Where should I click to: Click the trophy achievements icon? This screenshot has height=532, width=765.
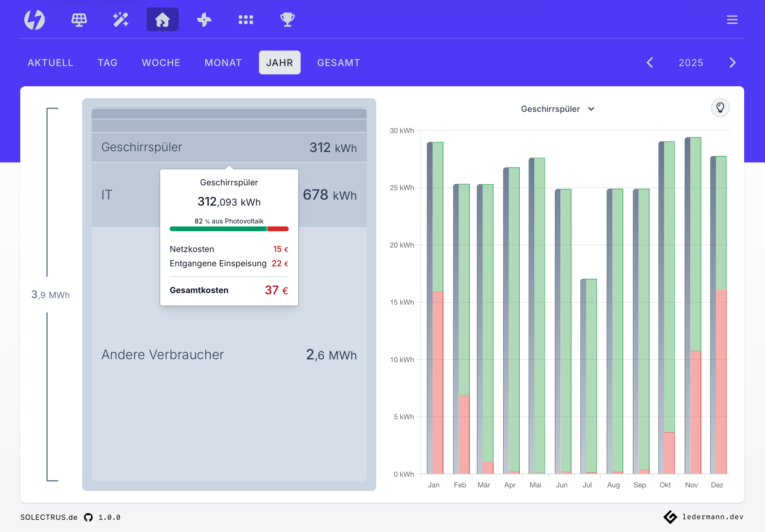(287, 19)
